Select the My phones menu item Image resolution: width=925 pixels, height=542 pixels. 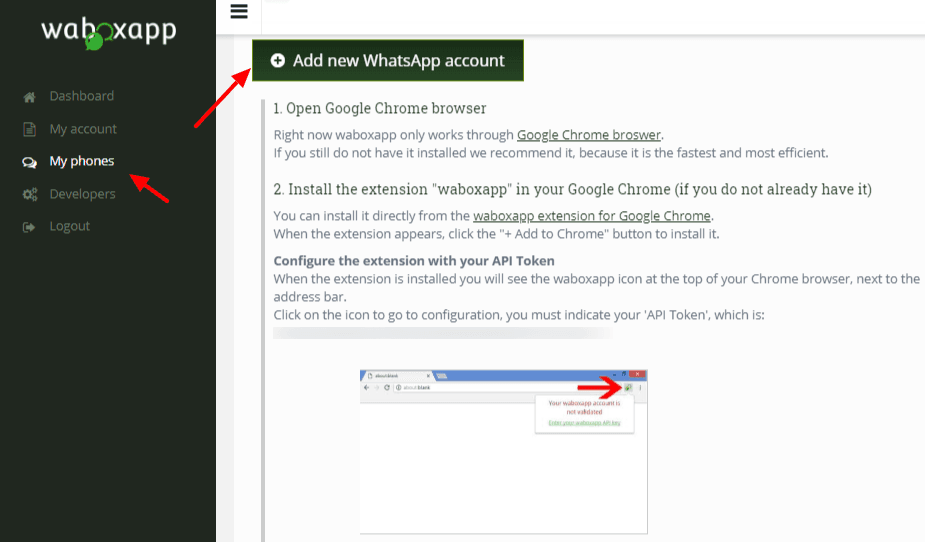point(82,161)
